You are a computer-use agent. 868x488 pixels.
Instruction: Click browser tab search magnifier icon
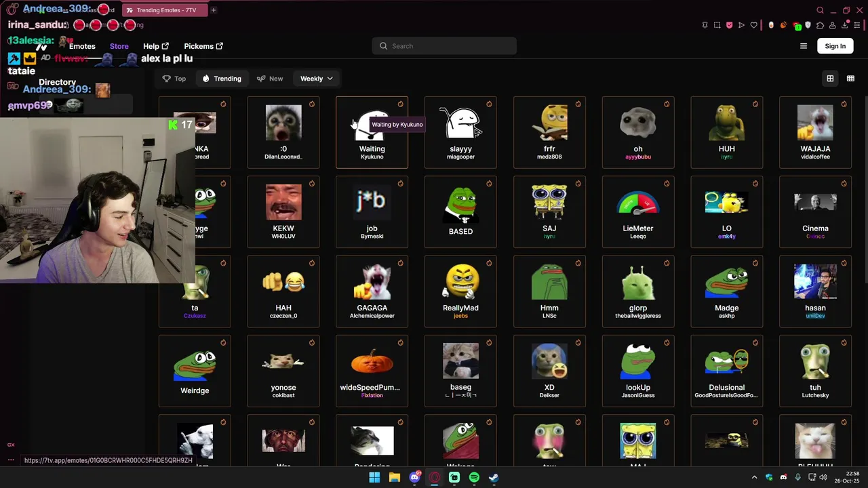tap(820, 10)
